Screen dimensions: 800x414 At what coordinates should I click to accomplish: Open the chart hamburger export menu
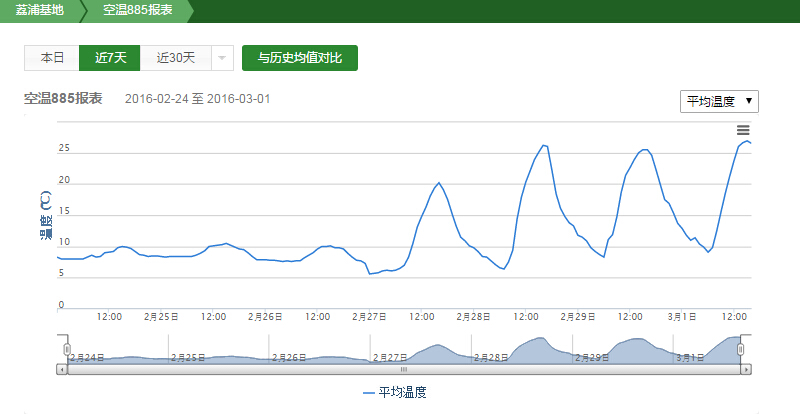pyautogui.click(x=743, y=130)
